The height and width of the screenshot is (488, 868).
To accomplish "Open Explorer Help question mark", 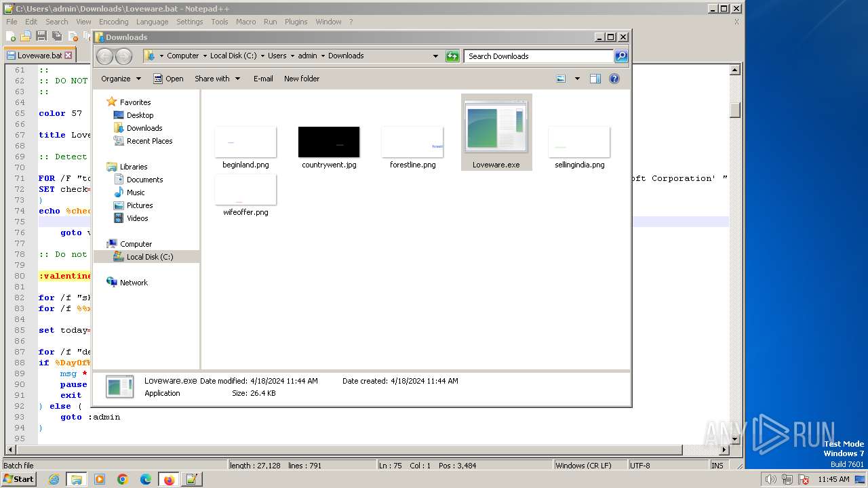I will coord(614,79).
